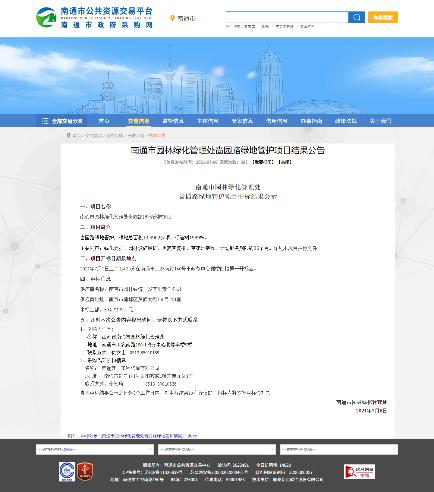The image size is (434, 492).
Task: Open the hamburger menu icon in navigation bar
Action: point(45,121)
